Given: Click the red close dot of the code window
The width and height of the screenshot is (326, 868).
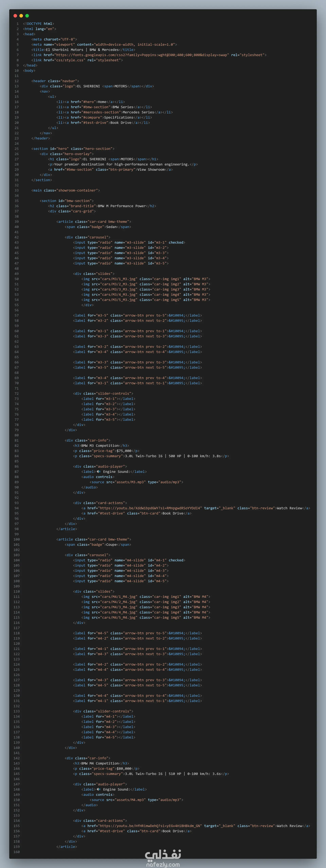Looking at the screenshot, I should coord(15,16).
